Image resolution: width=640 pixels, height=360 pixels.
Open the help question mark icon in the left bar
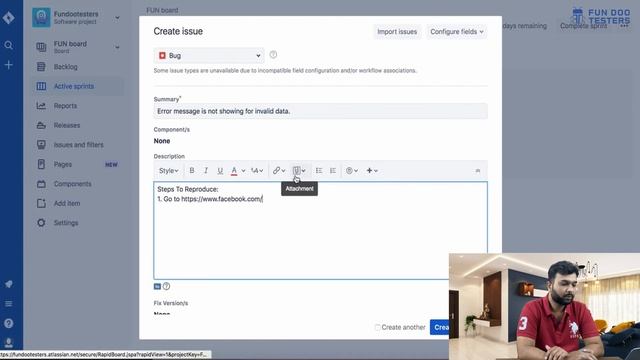tap(8, 323)
